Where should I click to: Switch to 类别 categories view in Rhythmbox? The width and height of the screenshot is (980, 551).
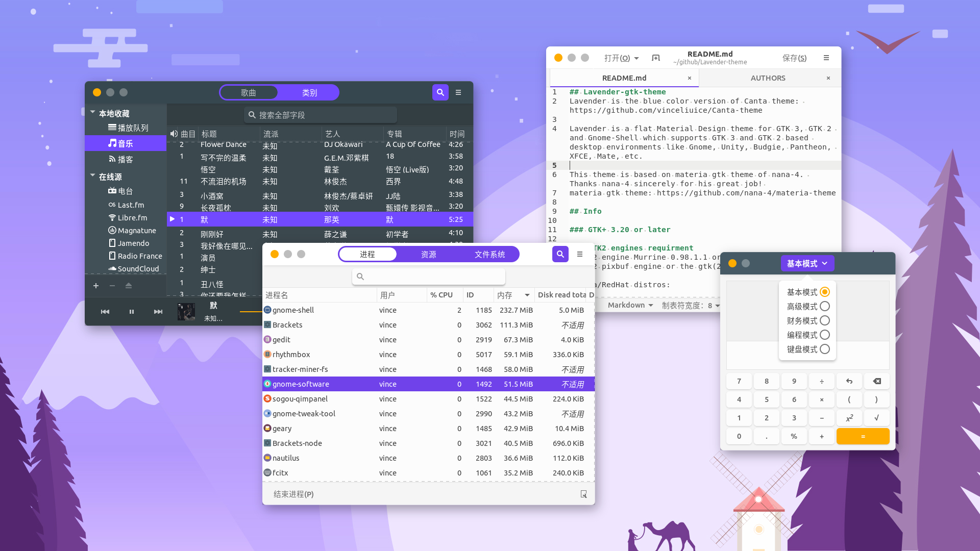click(309, 93)
